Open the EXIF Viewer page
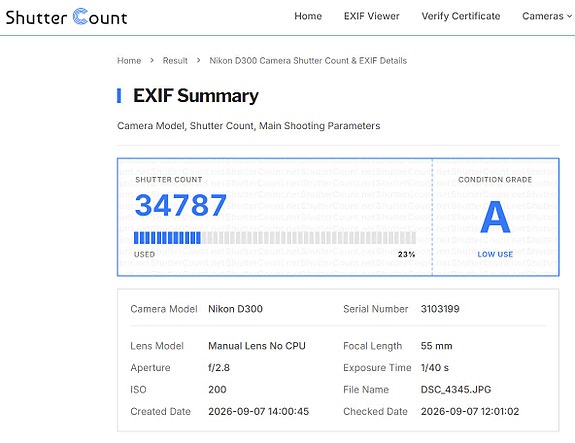This screenshot has width=575, height=443. (x=371, y=16)
